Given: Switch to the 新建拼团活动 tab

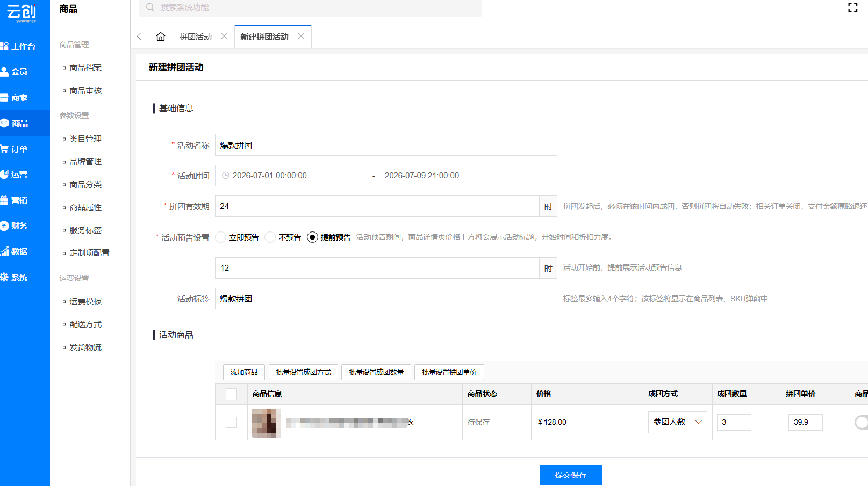Looking at the screenshot, I should point(264,37).
